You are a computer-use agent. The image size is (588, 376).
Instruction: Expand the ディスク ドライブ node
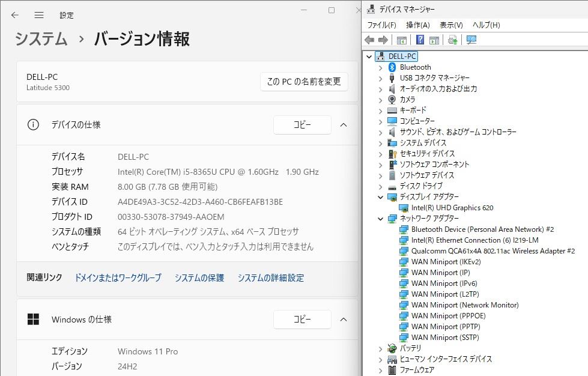pos(380,186)
